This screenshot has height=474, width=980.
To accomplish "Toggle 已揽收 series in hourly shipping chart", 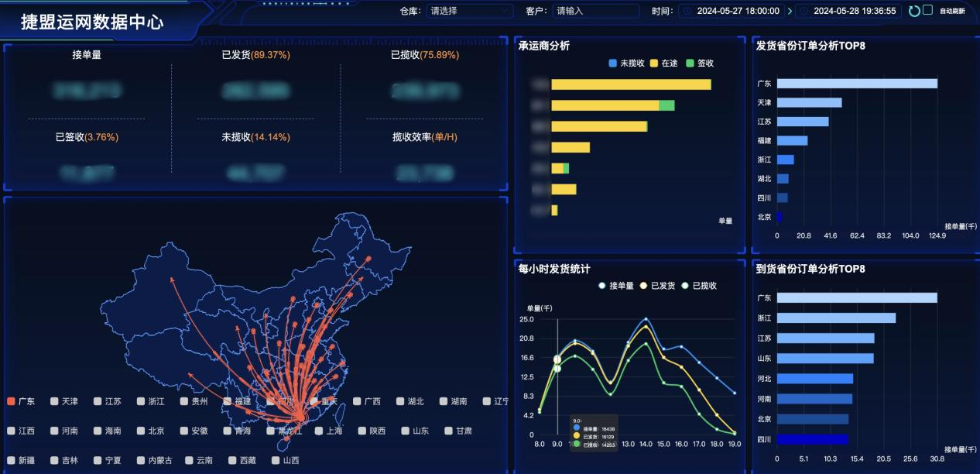I will (x=700, y=286).
